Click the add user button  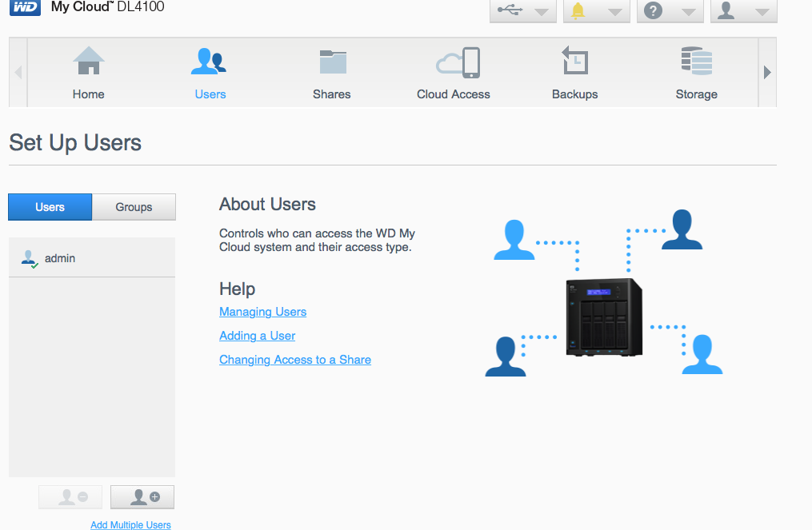(142, 497)
